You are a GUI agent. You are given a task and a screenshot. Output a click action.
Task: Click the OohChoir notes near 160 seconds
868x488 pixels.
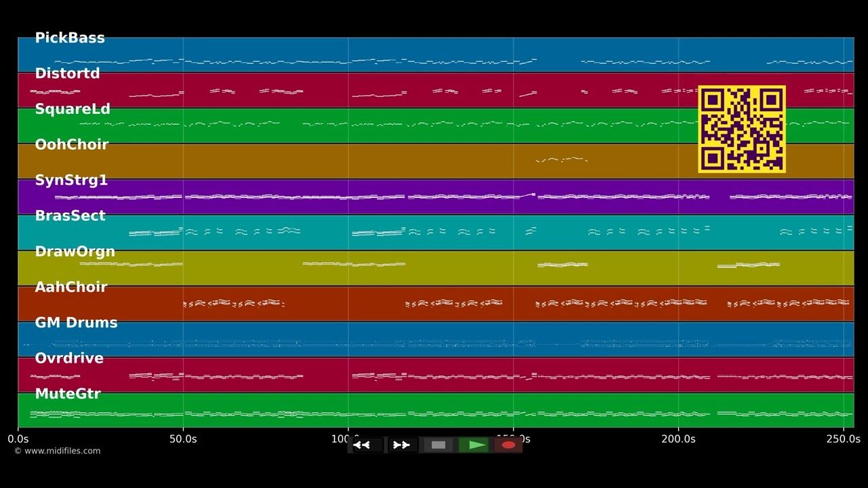coord(561,160)
